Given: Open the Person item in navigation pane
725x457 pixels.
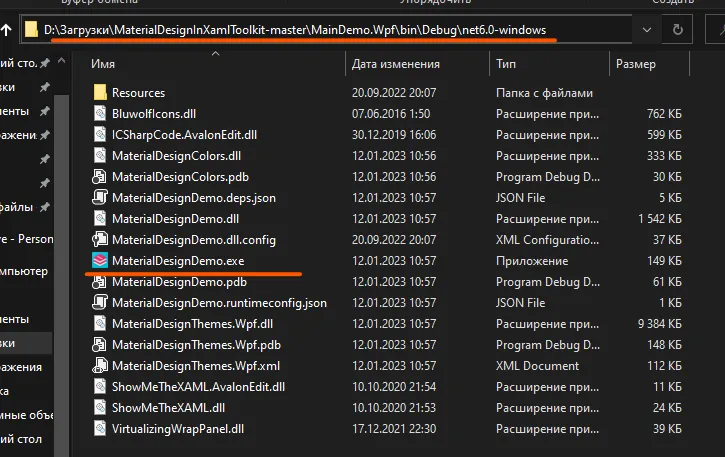Looking at the screenshot, I should tap(27, 239).
